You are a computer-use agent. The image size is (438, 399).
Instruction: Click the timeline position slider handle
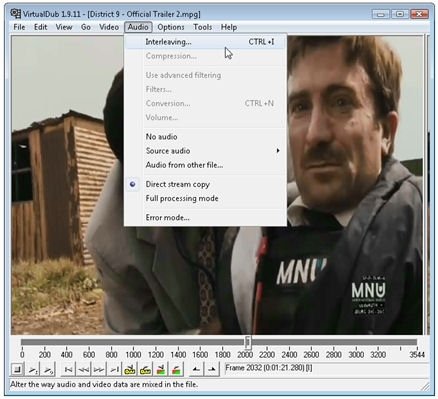click(248, 342)
